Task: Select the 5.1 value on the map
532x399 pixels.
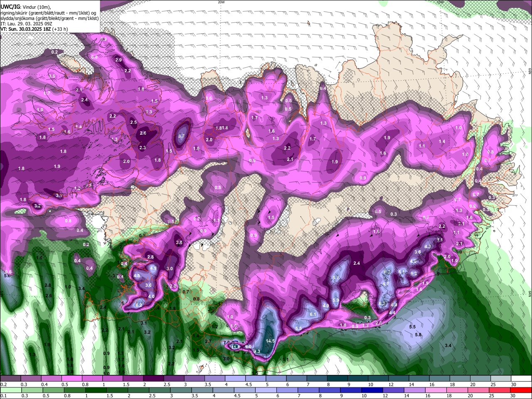Action: (x=401, y=271)
